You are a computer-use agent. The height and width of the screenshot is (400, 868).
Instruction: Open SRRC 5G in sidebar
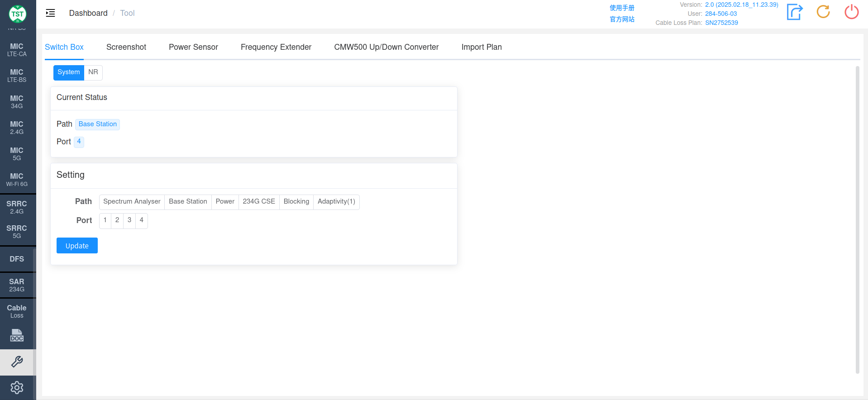pyautogui.click(x=17, y=232)
